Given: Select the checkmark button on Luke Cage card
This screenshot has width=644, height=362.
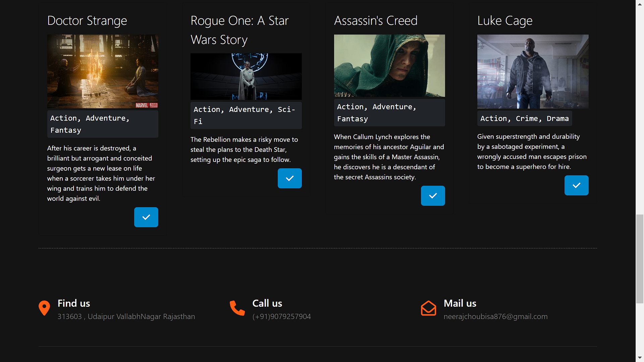Looking at the screenshot, I should click(576, 185).
